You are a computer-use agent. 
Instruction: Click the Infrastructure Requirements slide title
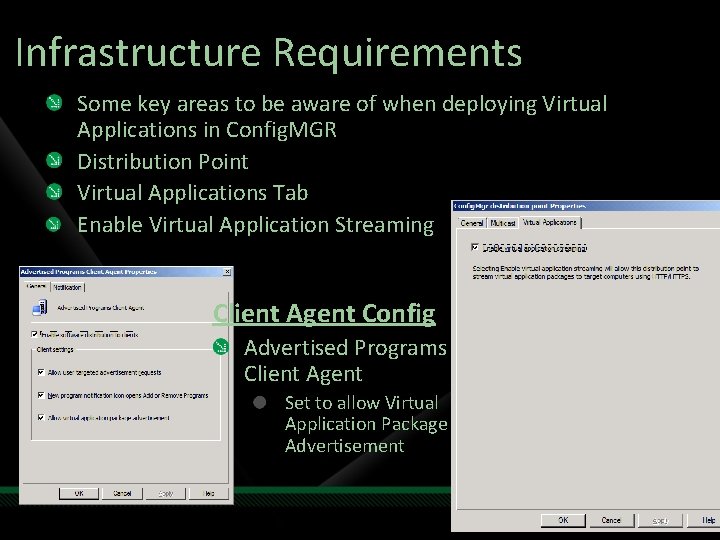point(269,53)
